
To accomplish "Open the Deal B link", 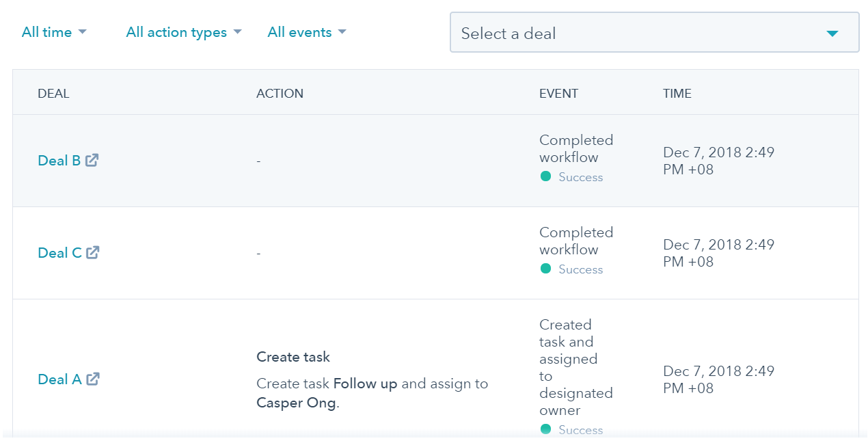I will [59, 161].
